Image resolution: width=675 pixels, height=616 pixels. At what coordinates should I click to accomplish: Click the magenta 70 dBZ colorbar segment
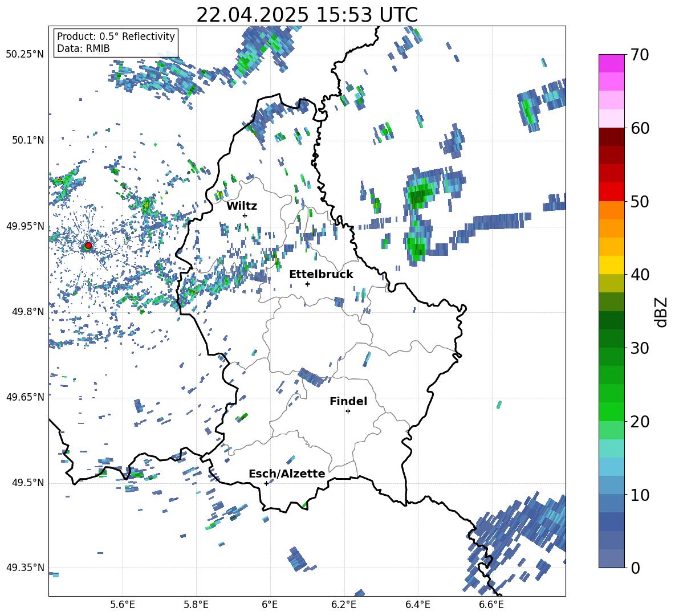click(611, 63)
